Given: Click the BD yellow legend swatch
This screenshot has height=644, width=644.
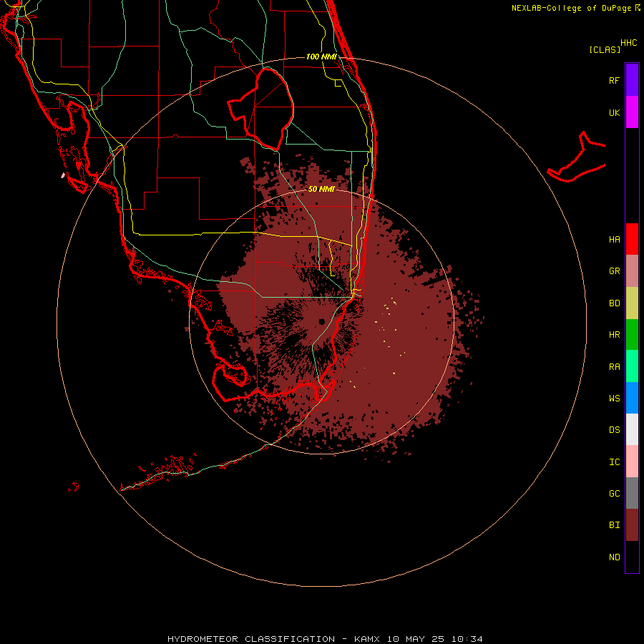Looking at the screenshot, I should 632,303.
